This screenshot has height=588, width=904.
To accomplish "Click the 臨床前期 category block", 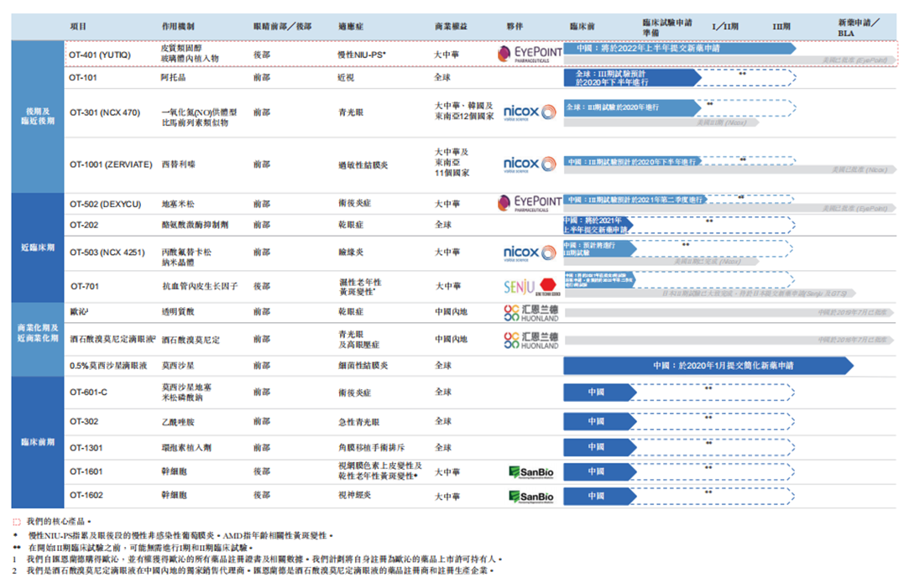I will tap(38, 442).
